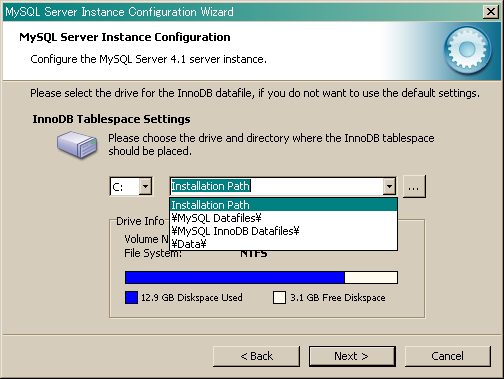Select Installation Path from the list

pyautogui.click(x=284, y=205)
